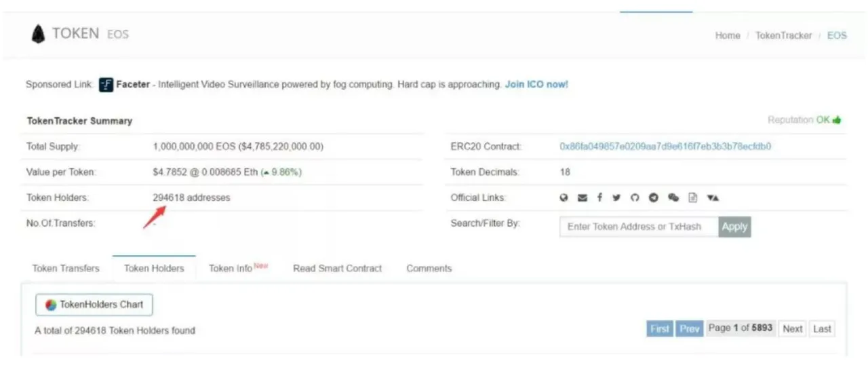Switch to the Token Transfers tab

[x=66, y=268]
